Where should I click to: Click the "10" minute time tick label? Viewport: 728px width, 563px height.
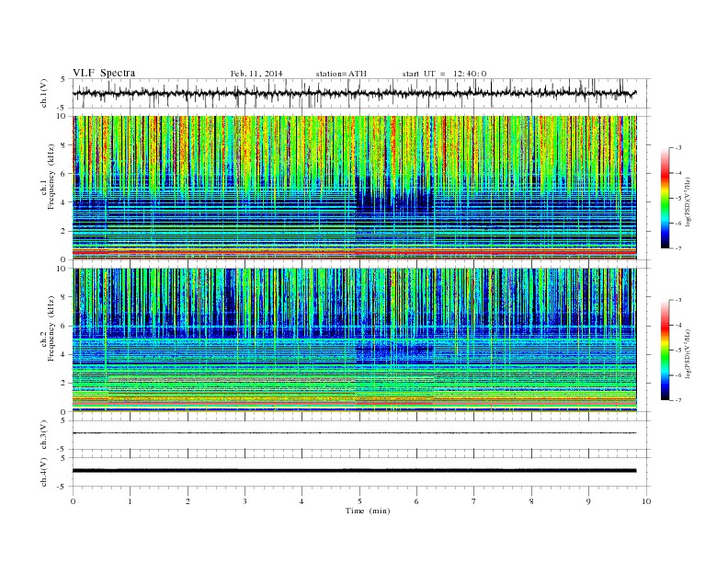tap(646, 501)
